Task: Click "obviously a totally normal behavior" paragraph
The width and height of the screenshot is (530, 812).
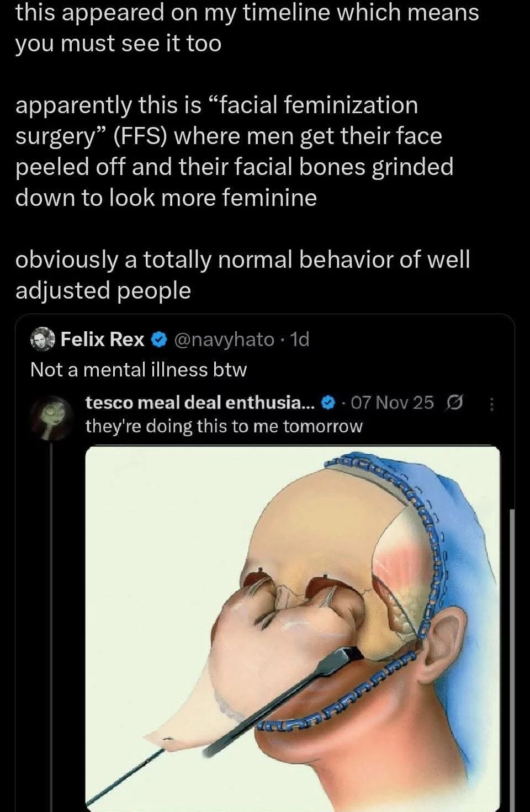Action: click(x=242, y=275)
